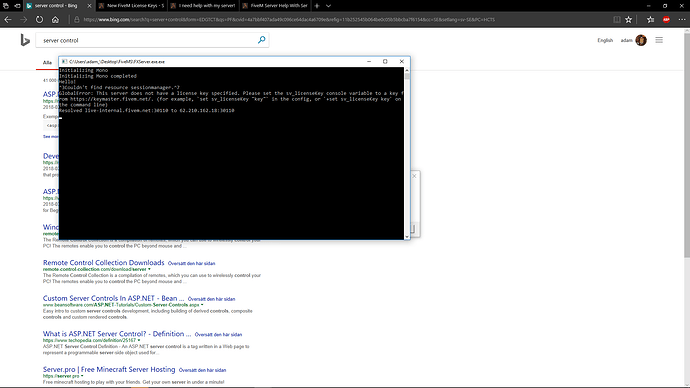Screen dimensions: 690x388
Task: Open Server.pro Free Minecraft Server Hosting link
Action: coord(109,370)
